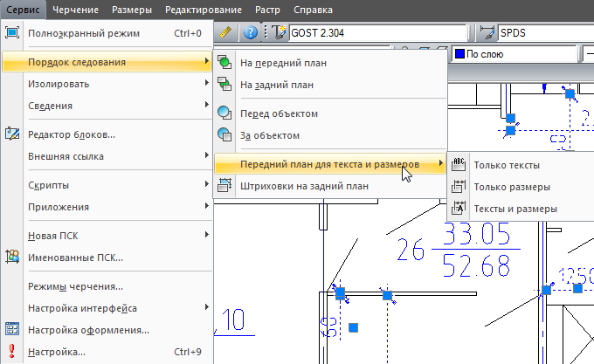Expand the Новая ПСК submenu

coord(107,236)
